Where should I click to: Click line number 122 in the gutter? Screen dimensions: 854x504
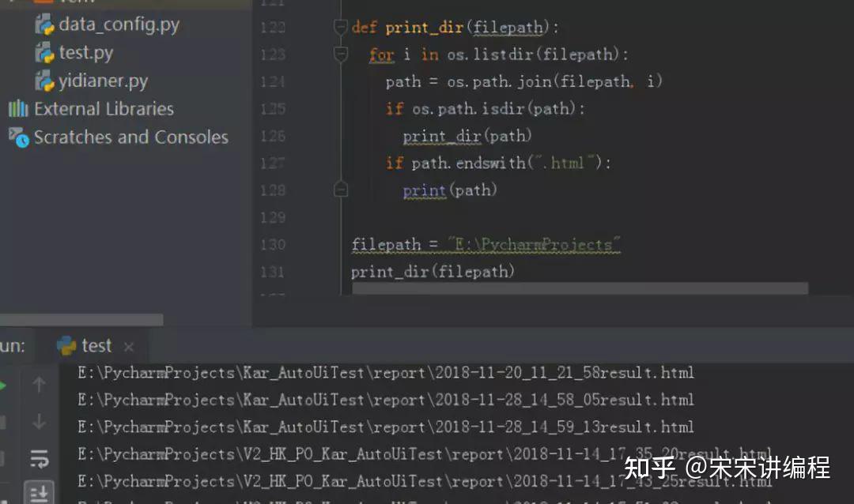pos(273,27)
